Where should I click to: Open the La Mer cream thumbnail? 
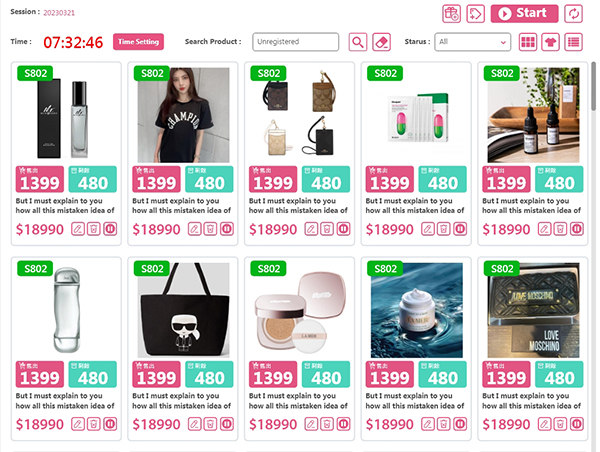point(416,310)
